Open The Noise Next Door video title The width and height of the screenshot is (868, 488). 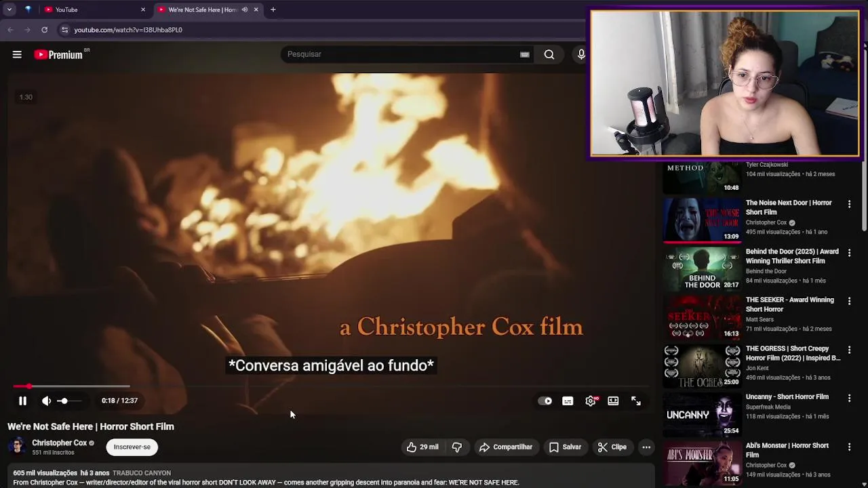pos(789,207)
